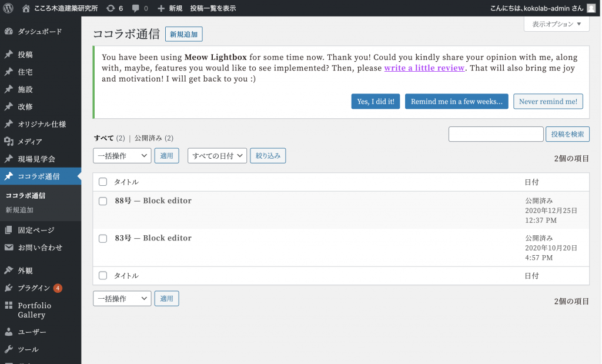Expand the 表示オプション screen options panel
602x364 pixels.
(x=556, y=24)
